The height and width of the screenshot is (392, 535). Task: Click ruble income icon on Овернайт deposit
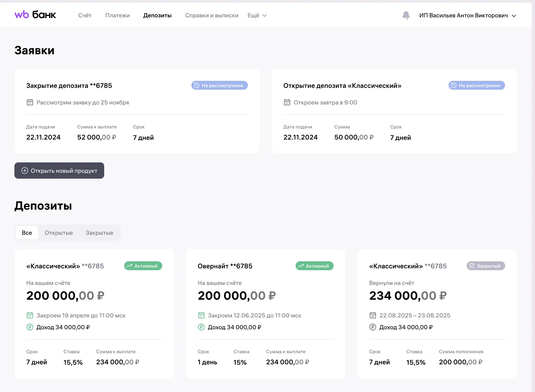tap(201, 327)
